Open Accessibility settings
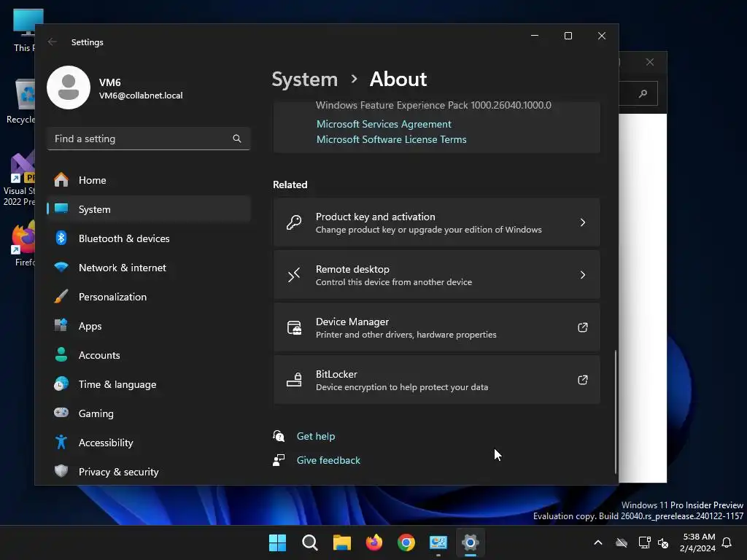Screen dimensions: 747x560 pos(149,443)
